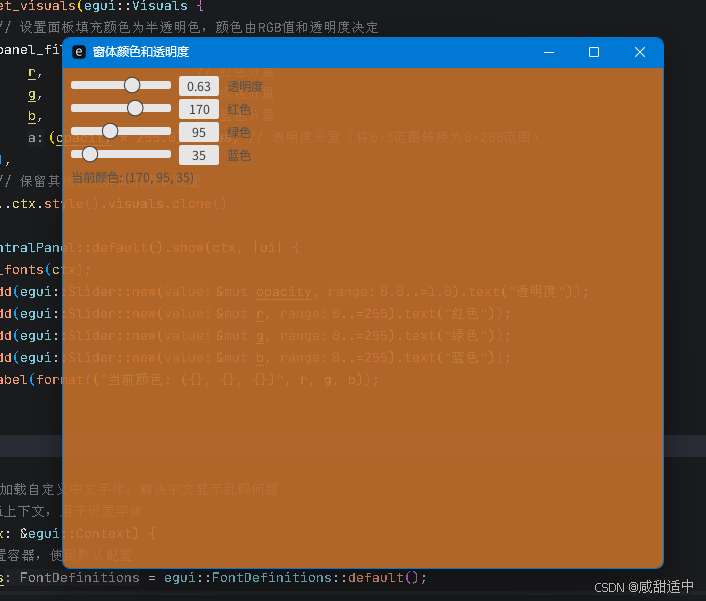Click the 红色 label text
706x601 pixels.
click(239, 109)
